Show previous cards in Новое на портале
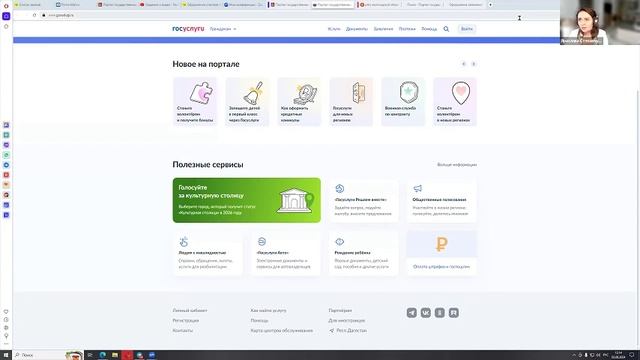Screen dimensions: 640x360 464,64
